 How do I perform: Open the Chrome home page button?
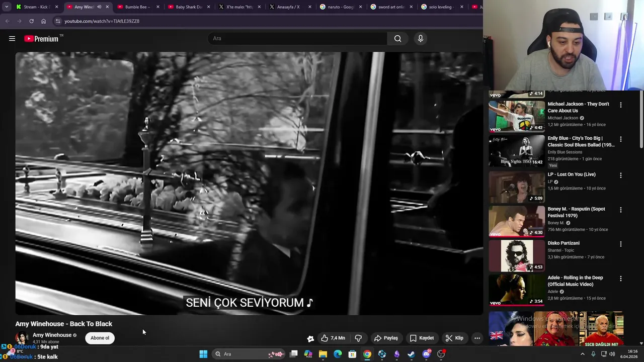click(x=43, y=21)
